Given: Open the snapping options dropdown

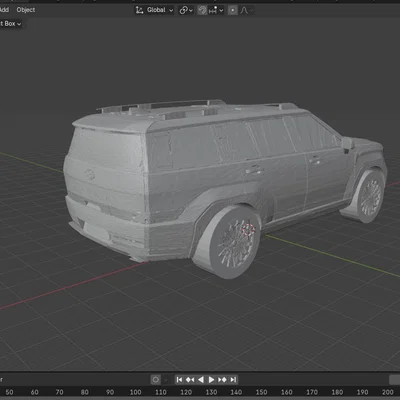Looking at the screenshot, I should coord(216,10).
